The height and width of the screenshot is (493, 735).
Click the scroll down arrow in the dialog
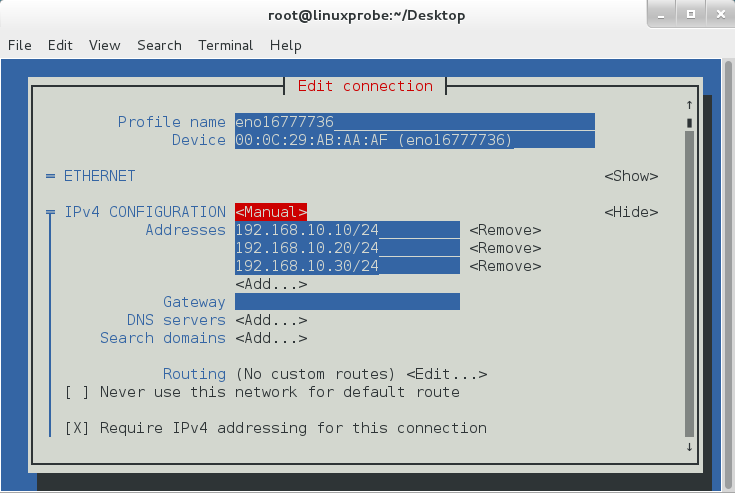tap(689, 447)
